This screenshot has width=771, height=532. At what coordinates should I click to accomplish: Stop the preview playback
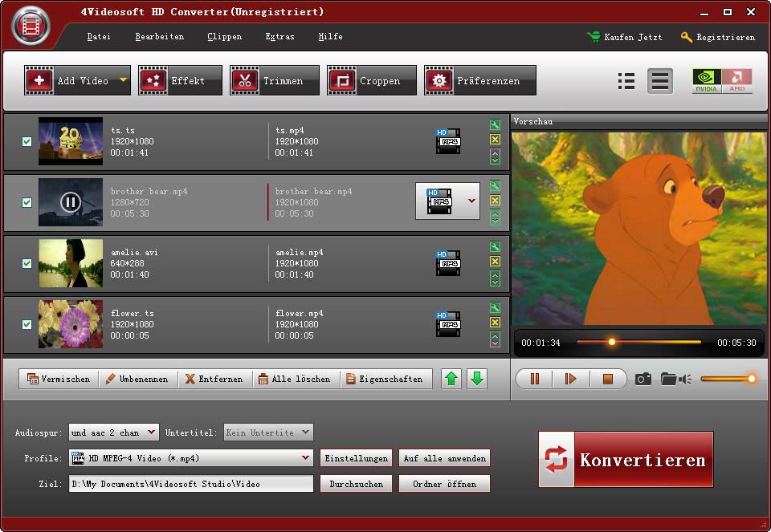pyautogui.click(x=608, y=379)
